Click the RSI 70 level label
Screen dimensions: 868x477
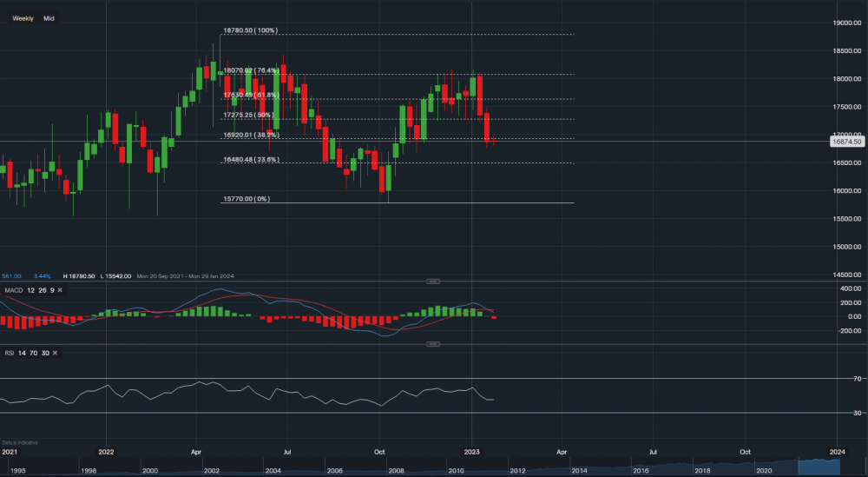[x=858, y=379]
